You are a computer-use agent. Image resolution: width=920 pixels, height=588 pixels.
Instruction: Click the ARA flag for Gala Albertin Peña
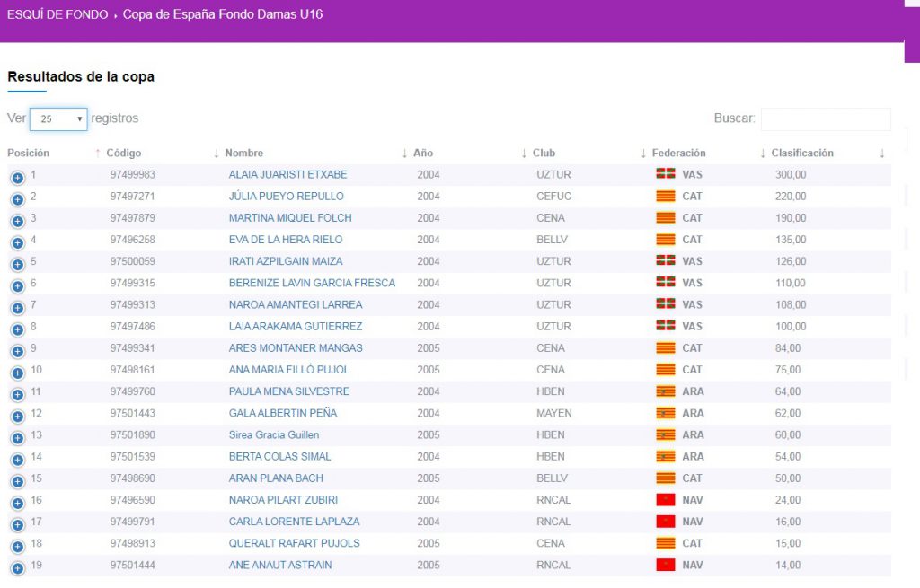[x=666, y=413]
